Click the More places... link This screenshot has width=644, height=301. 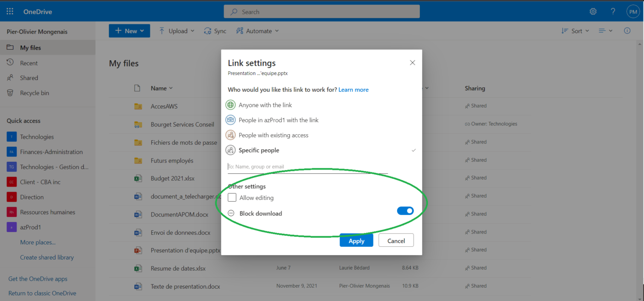coord(38,242)
